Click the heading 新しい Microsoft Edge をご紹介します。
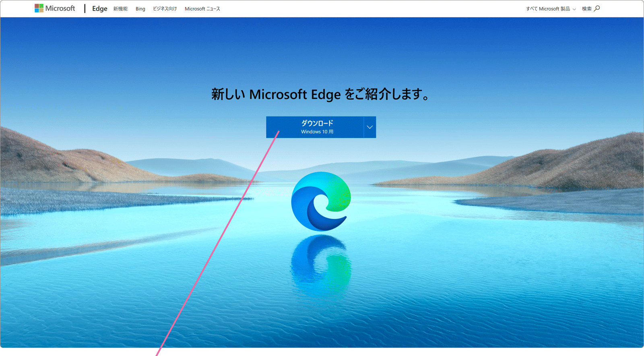 tap(321, 94)
